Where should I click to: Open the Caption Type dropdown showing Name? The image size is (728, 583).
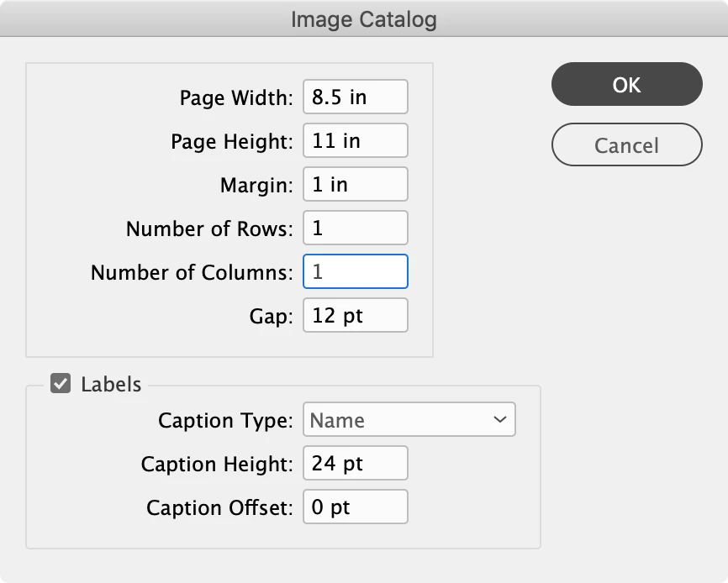[x=409, y=420]
